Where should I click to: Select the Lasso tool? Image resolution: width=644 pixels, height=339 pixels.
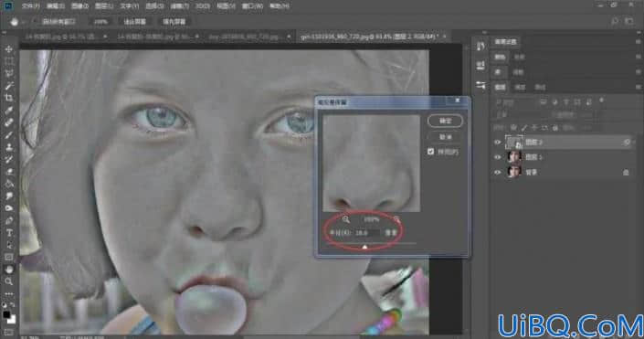tap(8, 73)
